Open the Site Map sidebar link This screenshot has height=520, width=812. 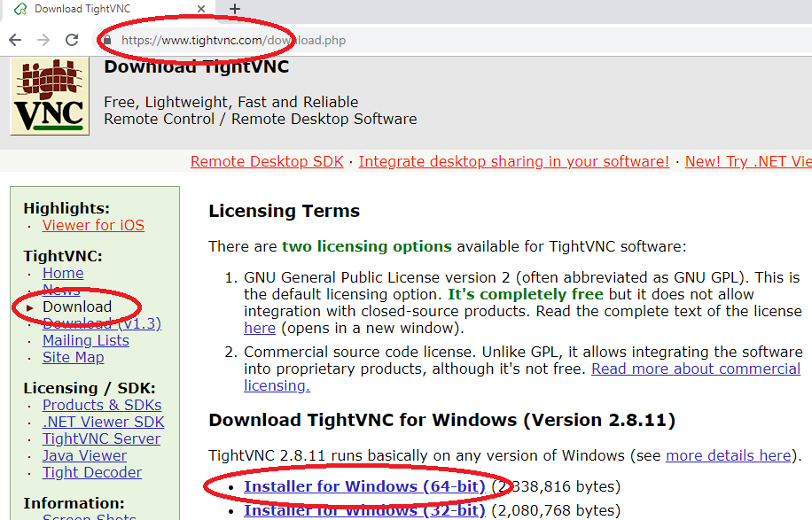73,357
